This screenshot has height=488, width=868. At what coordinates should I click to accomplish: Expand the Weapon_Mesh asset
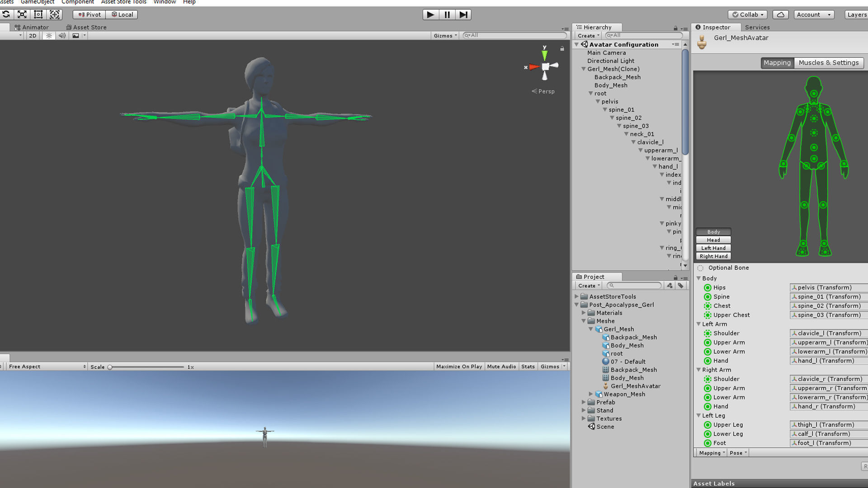point(591,394)
